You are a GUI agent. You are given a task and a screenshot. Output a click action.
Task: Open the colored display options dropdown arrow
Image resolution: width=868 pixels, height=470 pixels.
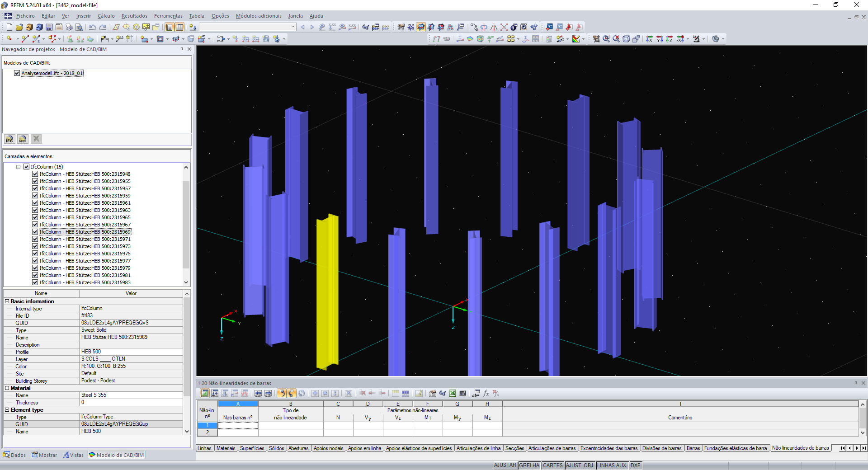point(583,39)
